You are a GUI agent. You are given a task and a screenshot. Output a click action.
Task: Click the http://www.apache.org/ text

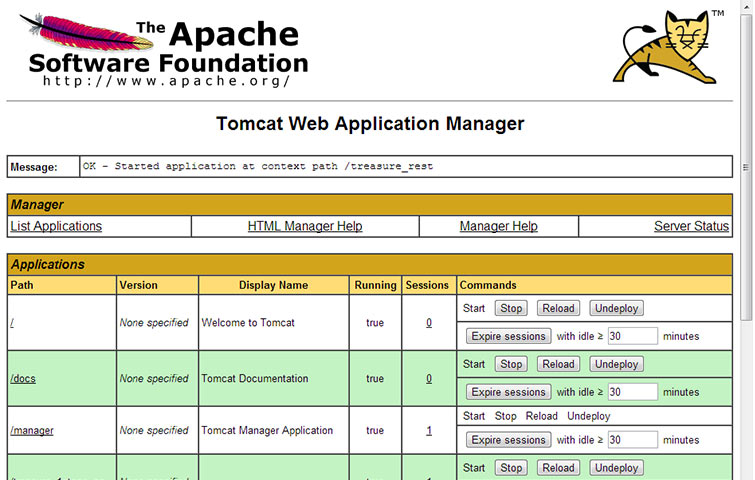(166, 80)
